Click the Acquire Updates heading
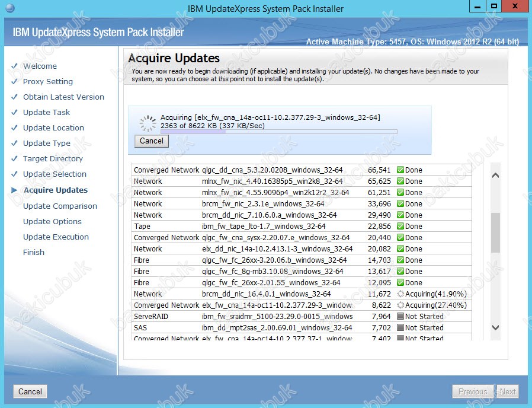Viewport: 532px width, 408px height. tap(174, 58)
